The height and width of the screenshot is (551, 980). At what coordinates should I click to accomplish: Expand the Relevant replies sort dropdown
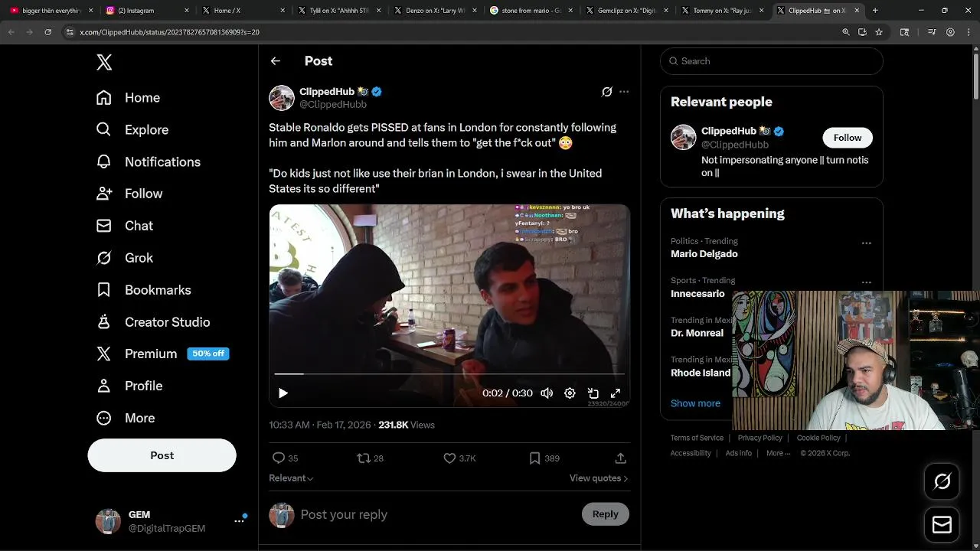(x=291, y=478)
